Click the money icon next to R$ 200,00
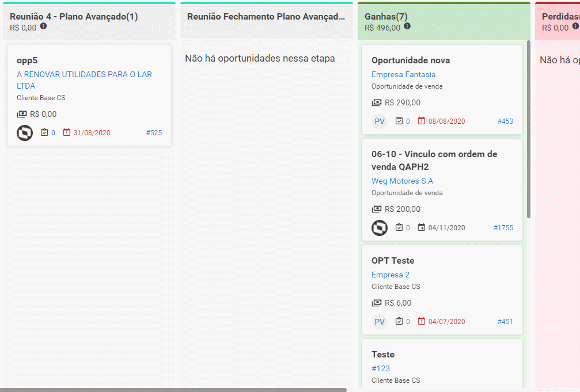 click(377, 209)
